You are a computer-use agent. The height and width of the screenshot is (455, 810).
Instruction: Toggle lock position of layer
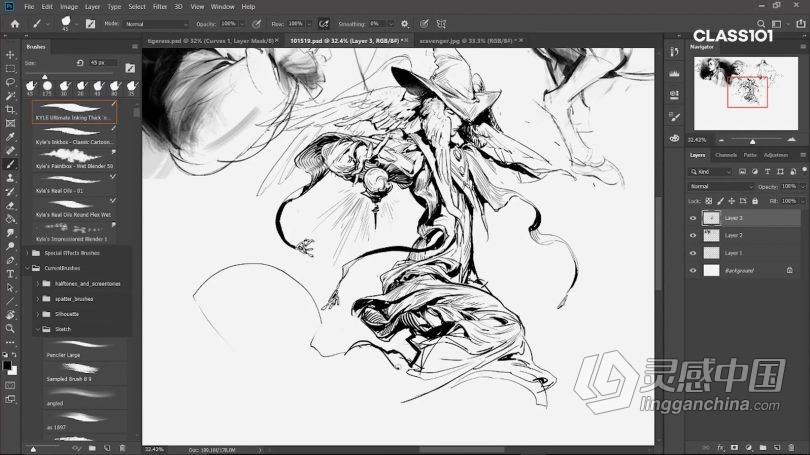731,201
